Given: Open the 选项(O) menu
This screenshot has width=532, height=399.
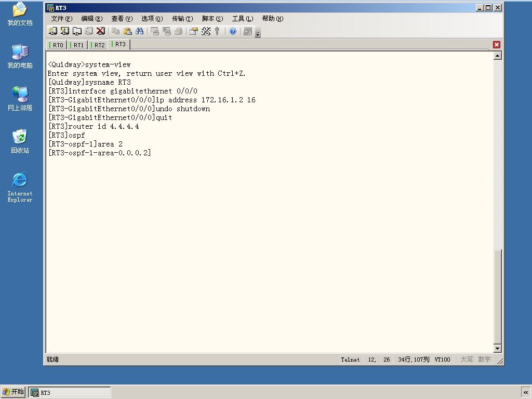Looking at the screenshot, I should (152, 18).
